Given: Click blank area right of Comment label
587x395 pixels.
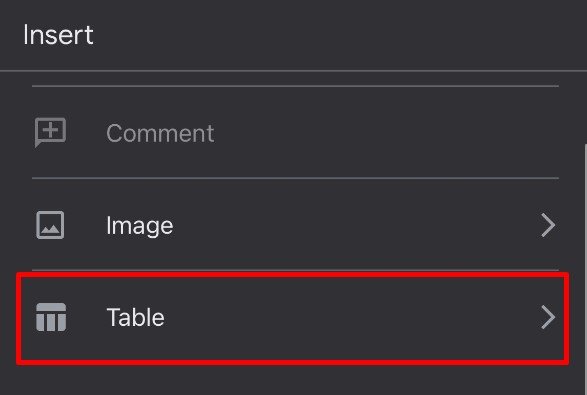Looking at the screenshot, I should coord(386,133).
